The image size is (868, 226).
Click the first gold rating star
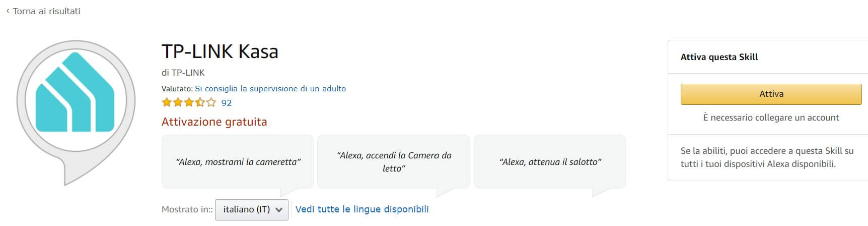coord(167,103)
